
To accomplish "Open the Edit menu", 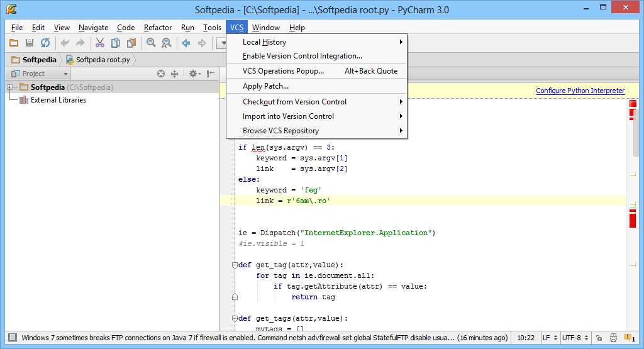I will tap(38, 28).
